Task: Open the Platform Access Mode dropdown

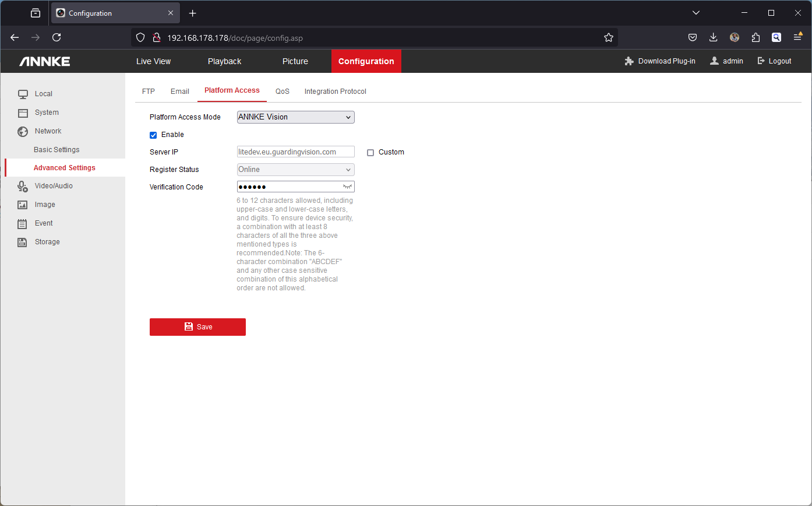Action: click(x=295, y=117)
